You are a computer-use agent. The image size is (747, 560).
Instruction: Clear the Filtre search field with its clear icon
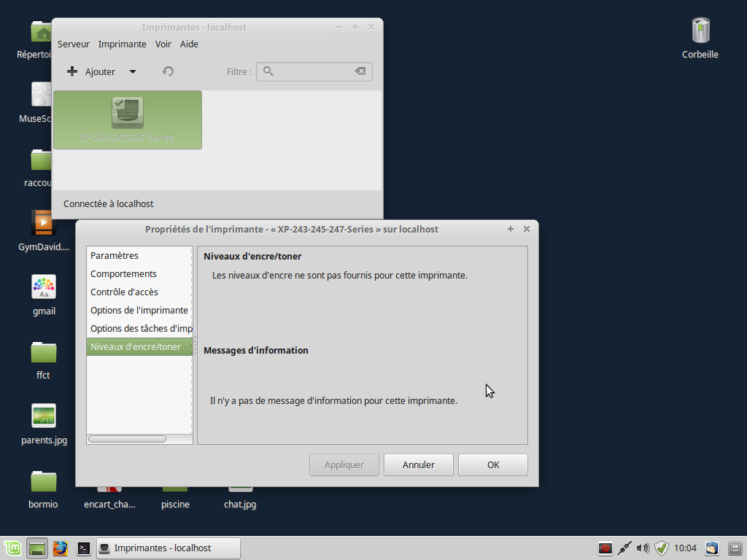click(x=360, y=71)
